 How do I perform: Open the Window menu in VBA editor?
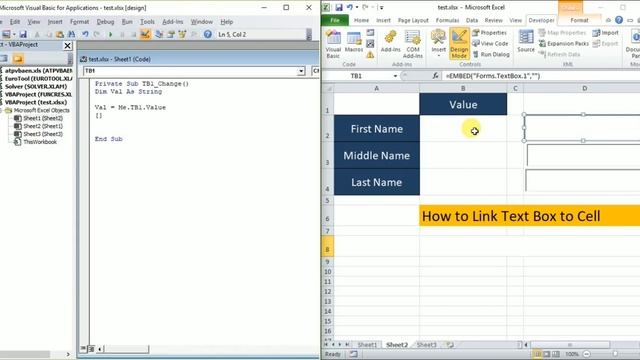(202, 22)
